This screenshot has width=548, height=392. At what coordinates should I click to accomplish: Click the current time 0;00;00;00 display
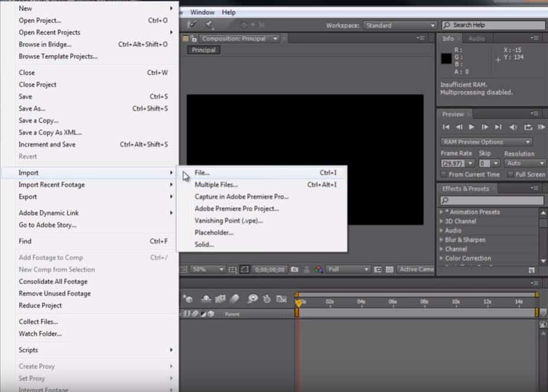point(270,270)
